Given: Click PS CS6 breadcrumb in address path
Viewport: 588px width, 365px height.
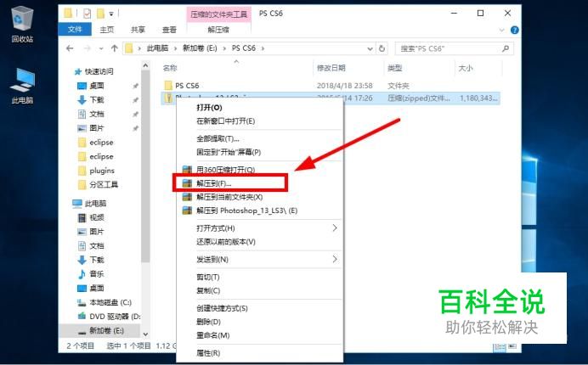Looking at the screenshot, I should click(x=244, y=48).
